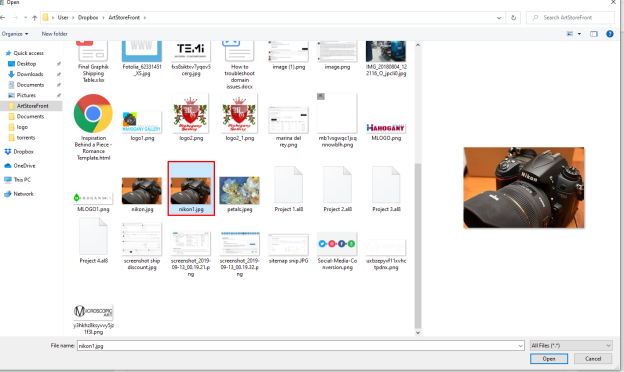Open the torrents folder in sidebar
The image size is (624, 372).
point(25,138)
